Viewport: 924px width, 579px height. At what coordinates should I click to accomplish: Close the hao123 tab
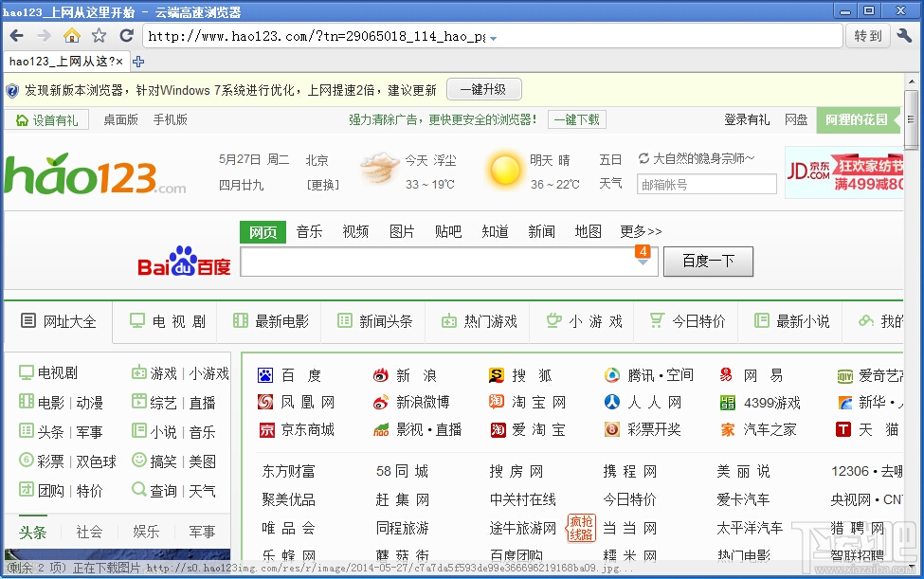tap(119, 62)
